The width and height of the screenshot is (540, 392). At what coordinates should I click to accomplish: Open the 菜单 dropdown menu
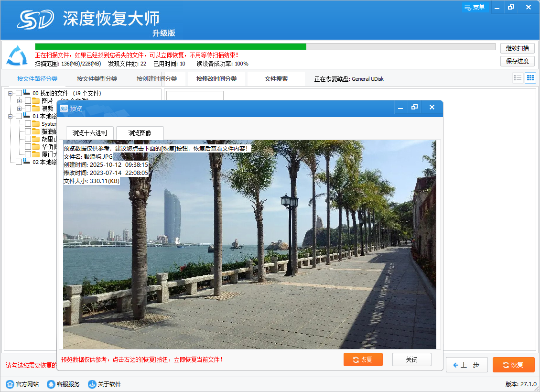tap(474, 7)
